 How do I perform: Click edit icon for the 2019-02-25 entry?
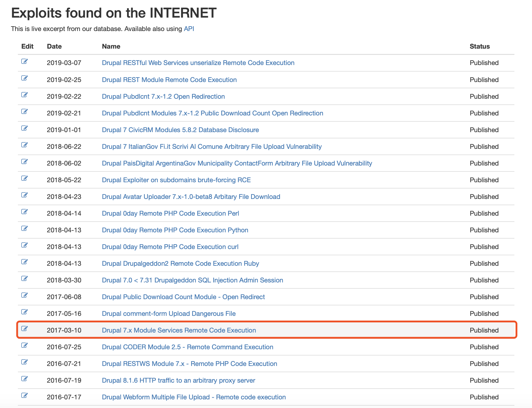click(24, 78)
